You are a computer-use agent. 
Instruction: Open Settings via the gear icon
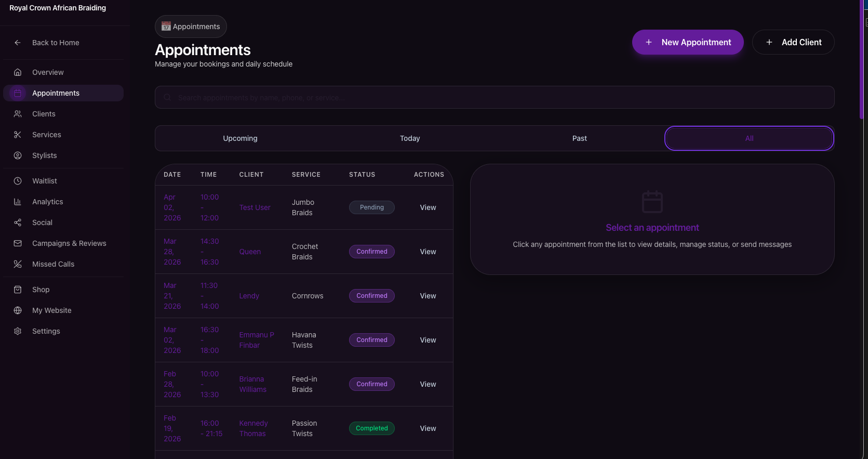18,331
